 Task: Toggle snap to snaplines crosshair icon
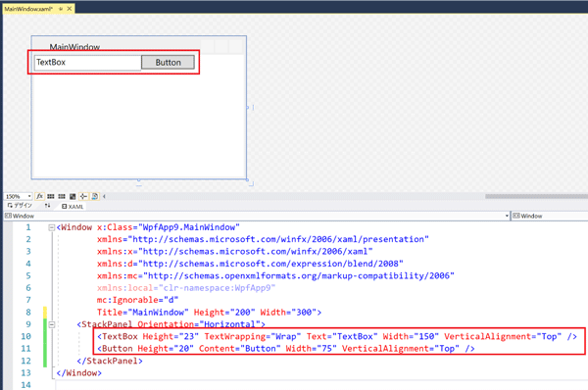[83, 196]
